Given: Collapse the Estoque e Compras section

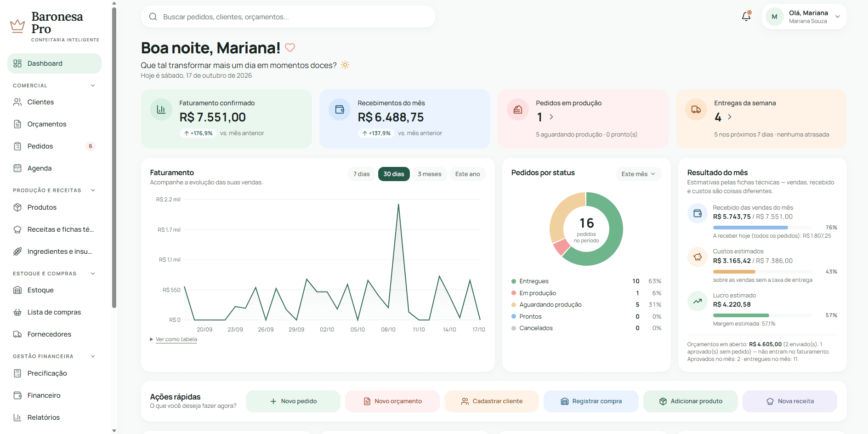Looking at the screenshot, I should pos(54,274).
